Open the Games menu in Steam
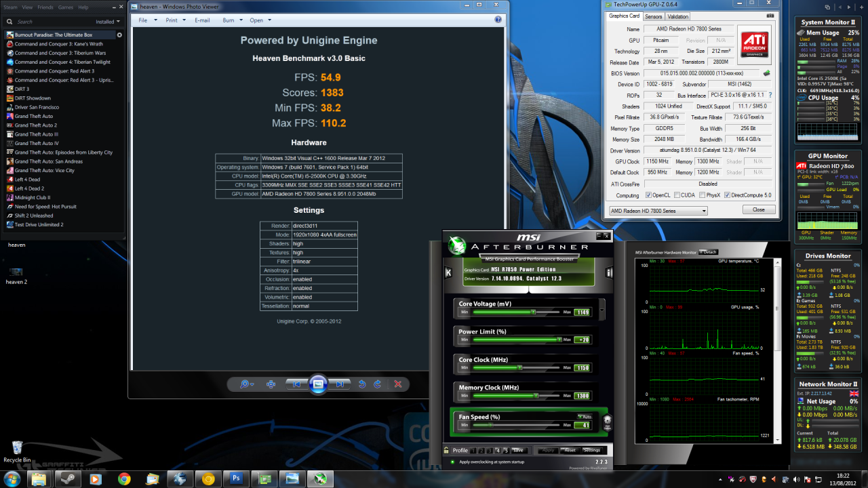868x488 pixels. click(x=66, y=7)
